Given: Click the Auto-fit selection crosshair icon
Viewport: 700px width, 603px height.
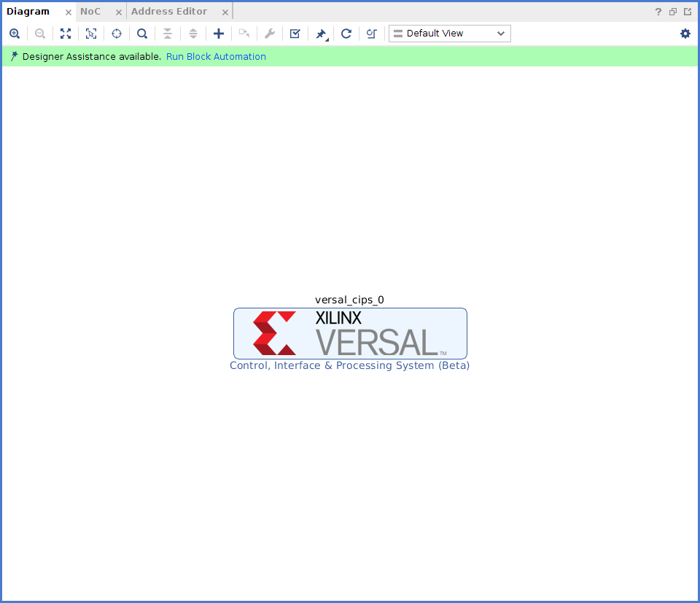Looking at the screenshot, I should (117, 34).
